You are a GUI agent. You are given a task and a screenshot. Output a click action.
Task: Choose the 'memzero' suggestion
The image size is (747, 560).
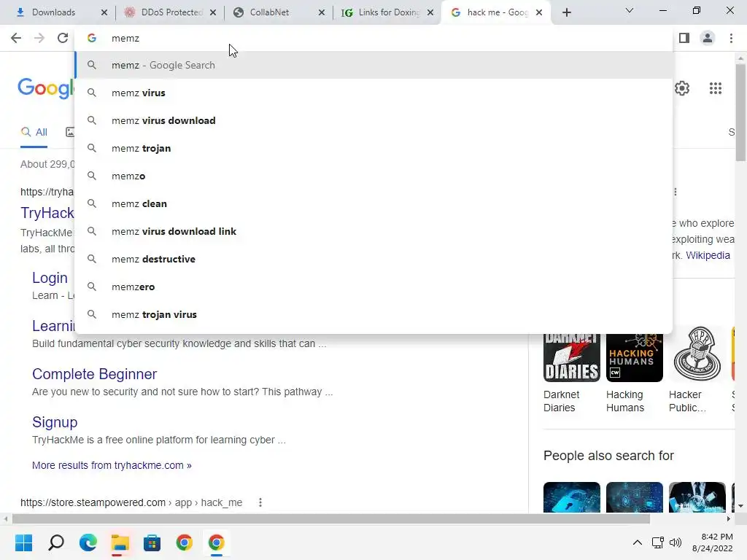(373, 286)
